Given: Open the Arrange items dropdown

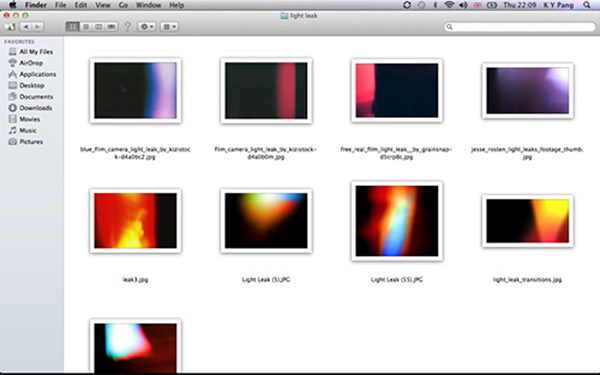Looking at the screenshot, I should click(x=169, y=27).
